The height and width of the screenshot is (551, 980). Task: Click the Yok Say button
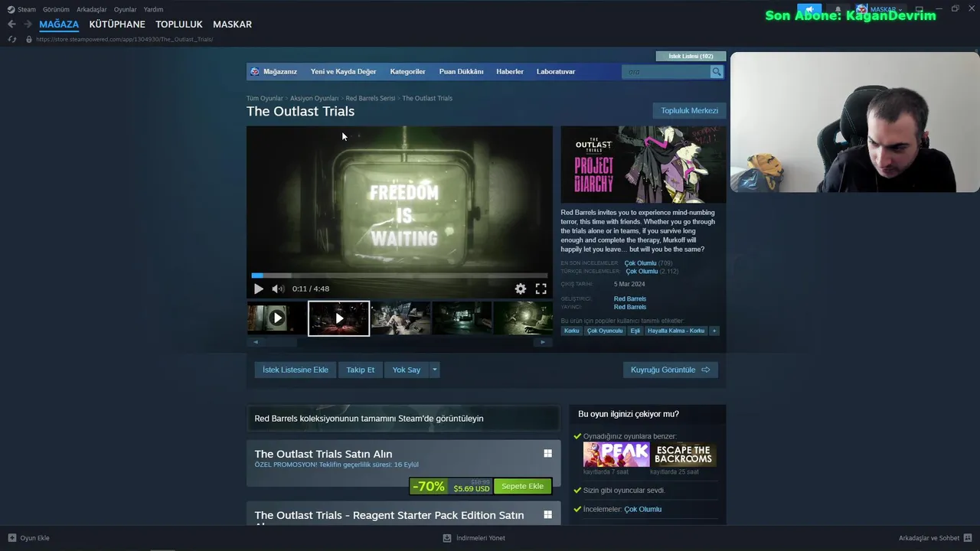tap(406, 370)
